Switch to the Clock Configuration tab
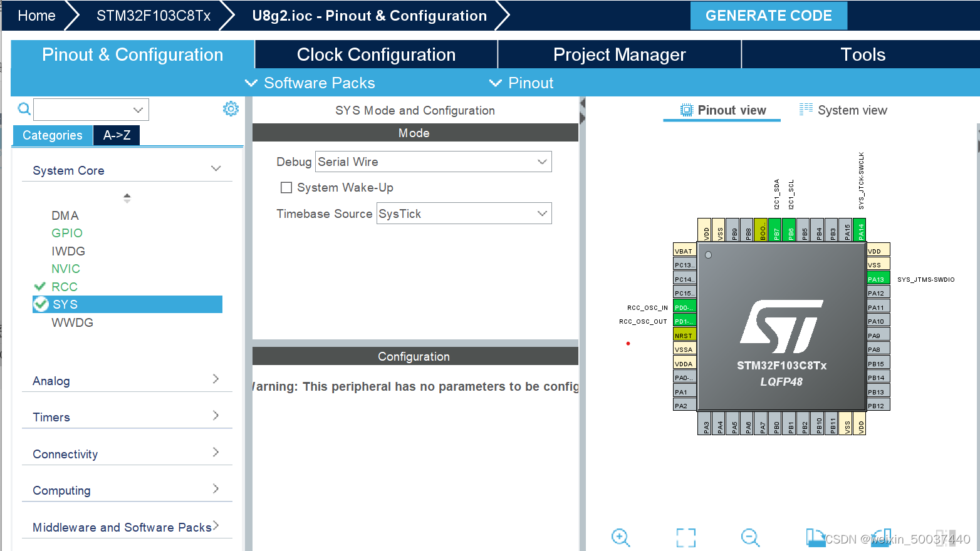This screenshot has height=551, width=980. click(x=376, y=54)
